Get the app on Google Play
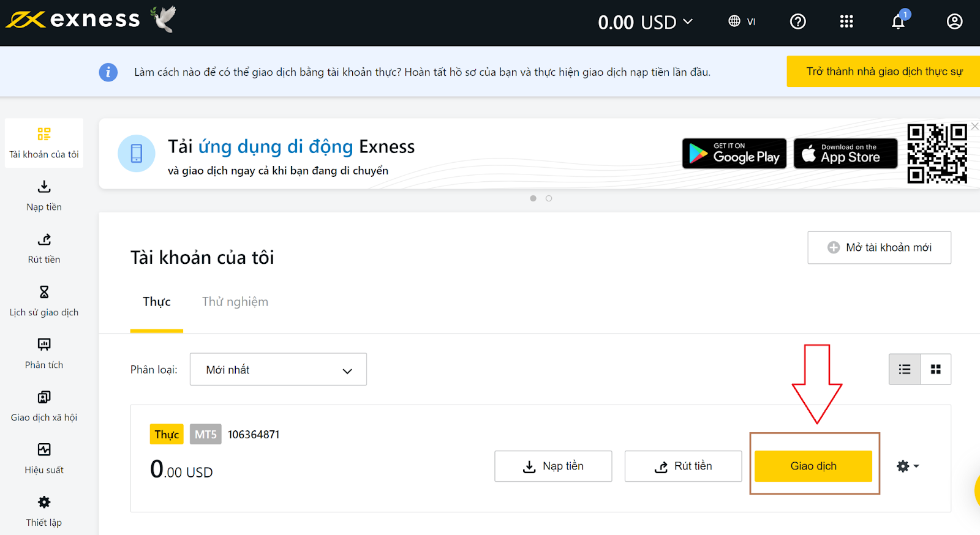This screenshot has width=980, height=535. coord(734,153)
